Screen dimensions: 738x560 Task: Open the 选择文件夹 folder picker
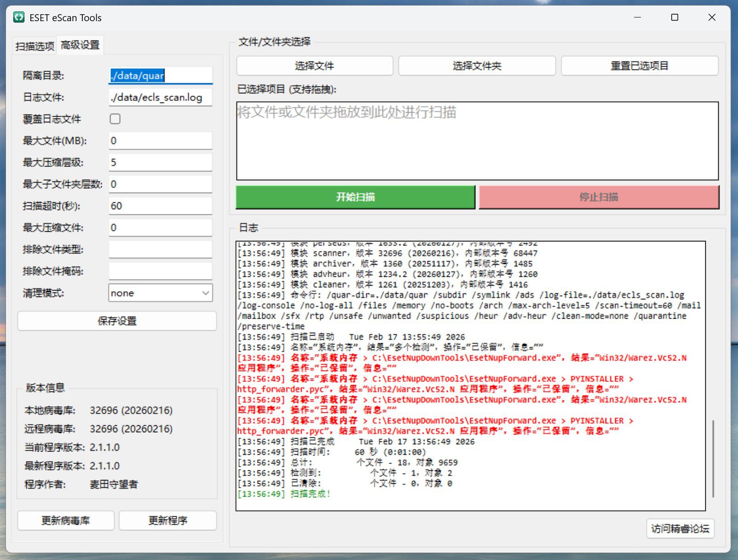[477, 66]
